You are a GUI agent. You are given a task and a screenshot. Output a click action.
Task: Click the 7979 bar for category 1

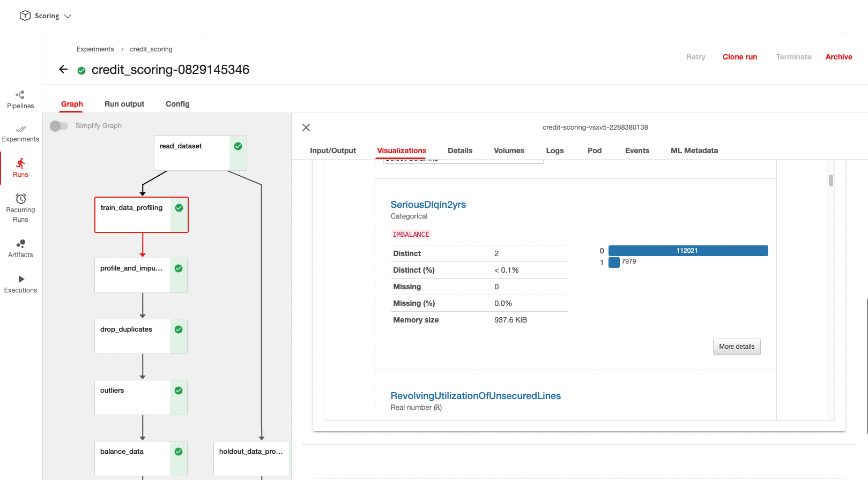coord(614,262)
